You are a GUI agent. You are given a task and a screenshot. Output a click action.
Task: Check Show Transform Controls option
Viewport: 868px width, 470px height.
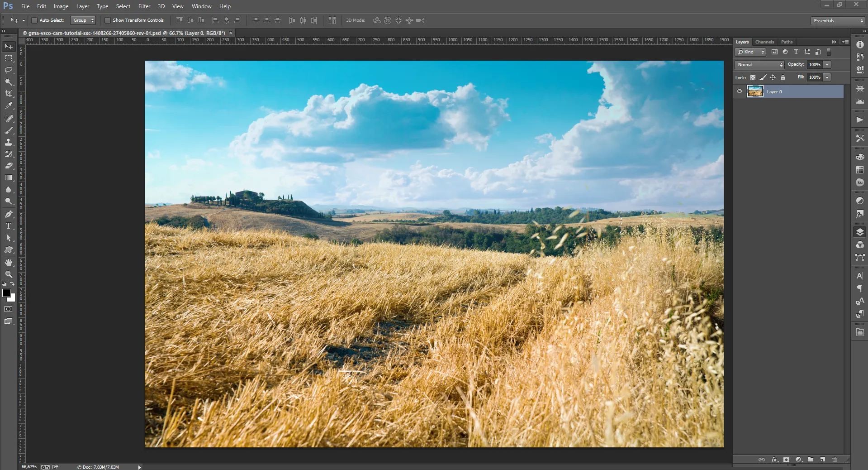pos(108,20)
